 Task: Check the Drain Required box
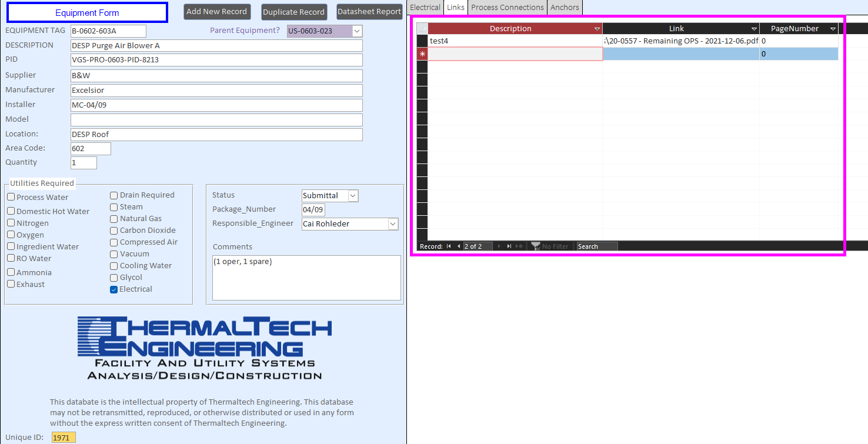point(114,195)
